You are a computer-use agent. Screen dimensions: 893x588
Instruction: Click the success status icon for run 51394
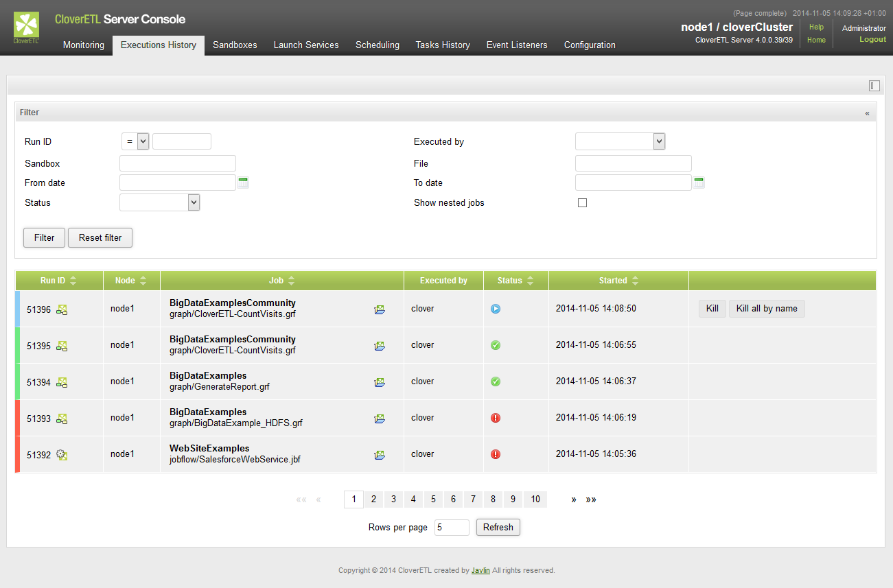click(496, 381)
